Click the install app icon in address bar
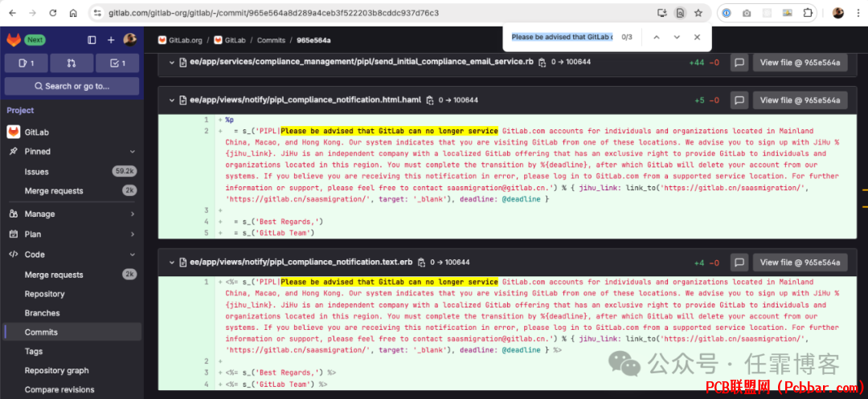The width and height of the screenshot is (868, 399). 661,13
